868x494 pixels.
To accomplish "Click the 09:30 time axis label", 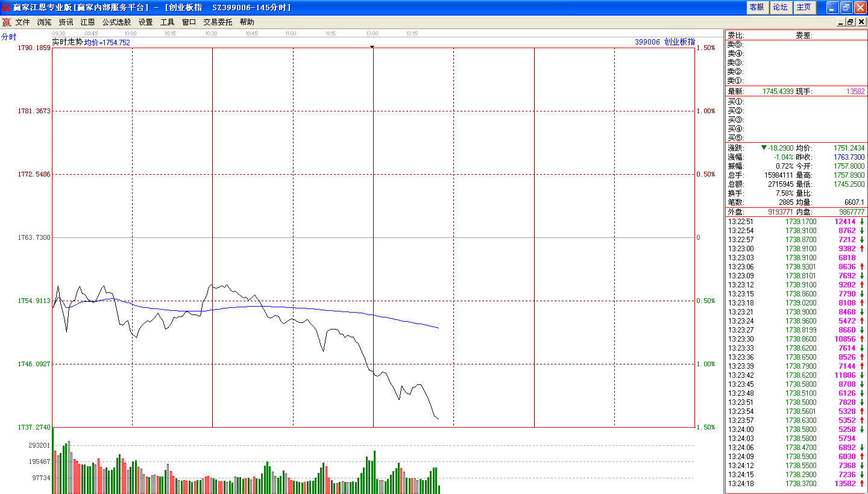I will [x=59, y=34].
